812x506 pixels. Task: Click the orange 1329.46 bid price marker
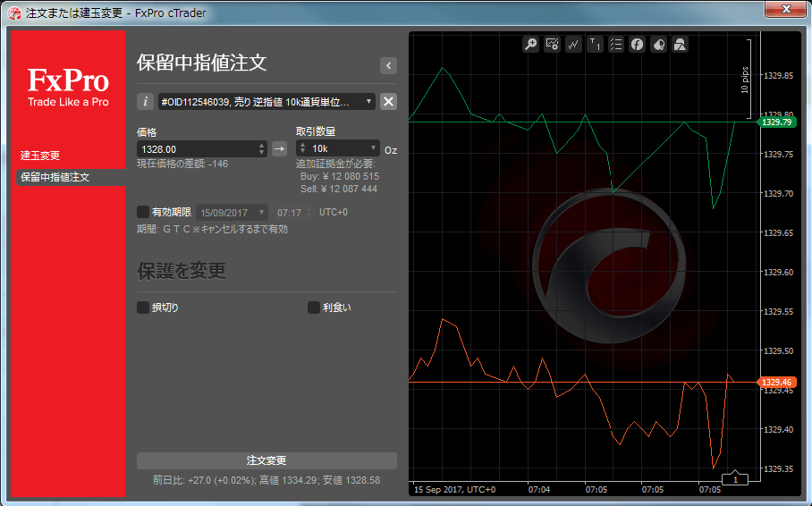[777, 383]
